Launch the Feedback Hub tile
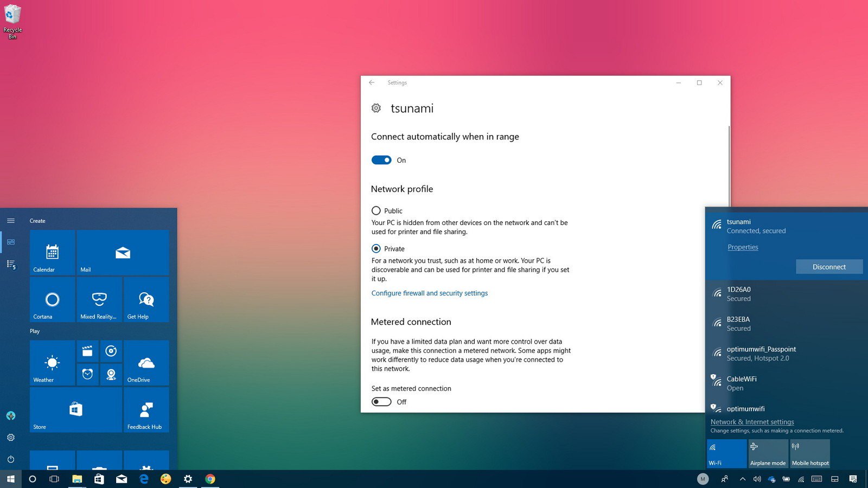Image resolution: width=868 pixels, height=488 pixels. [145, 410]
